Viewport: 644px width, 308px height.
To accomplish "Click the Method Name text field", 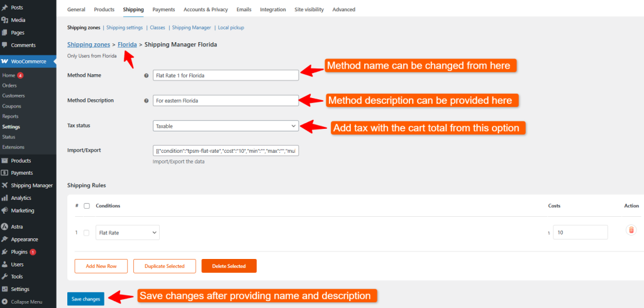I will point(226,75).
